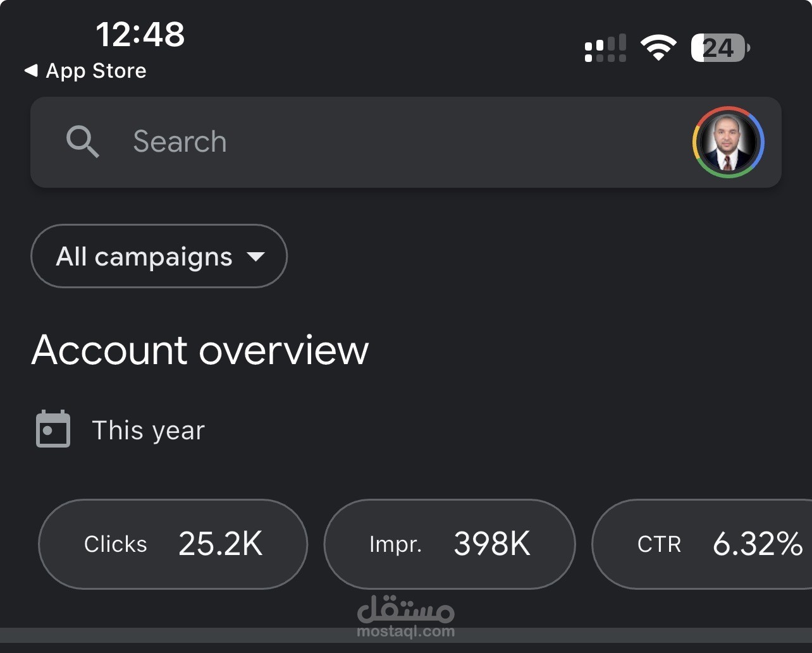Tap the magnifying glass search icon
The image size is (812, 653).
pos(83,141)
